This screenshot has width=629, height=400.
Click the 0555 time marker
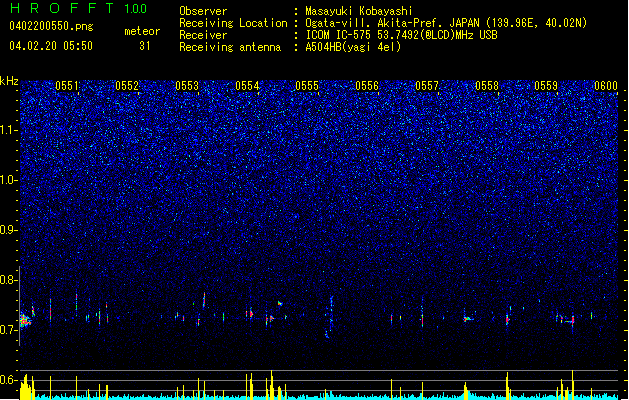tap(307, 86)
